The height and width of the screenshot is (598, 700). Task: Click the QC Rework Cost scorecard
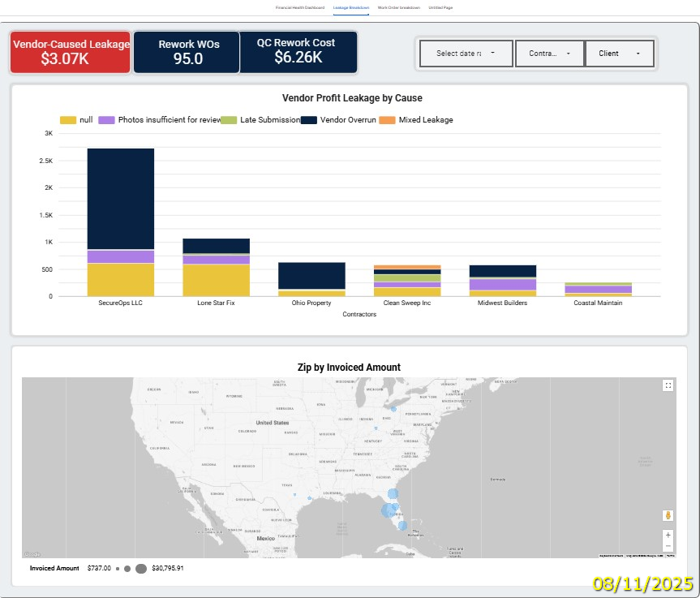point(298,52)
